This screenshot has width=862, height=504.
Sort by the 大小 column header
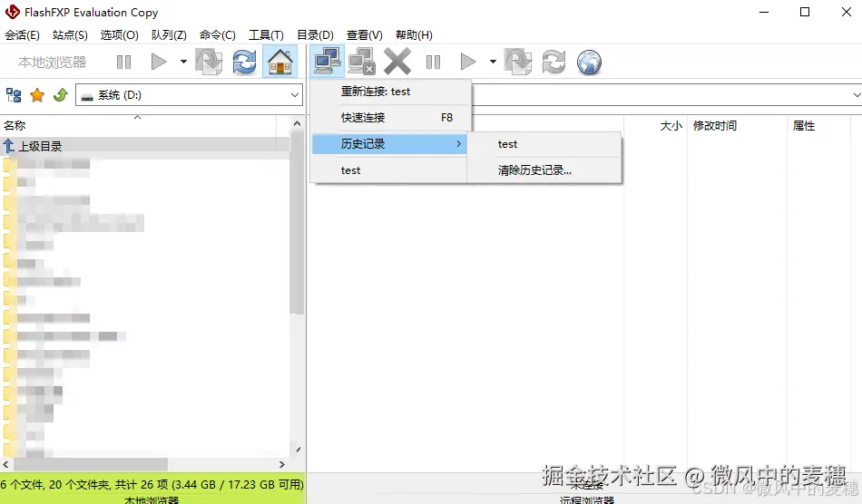(671, 126)
